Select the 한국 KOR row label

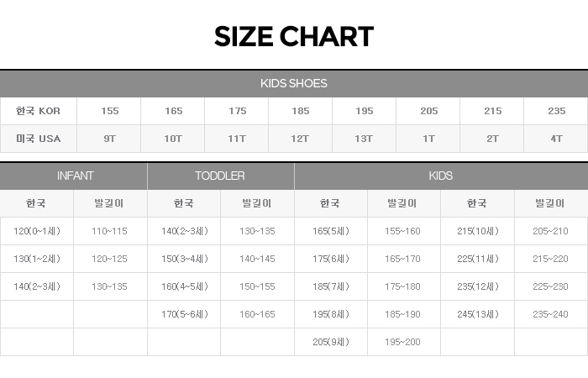click(x=39, y=111)
